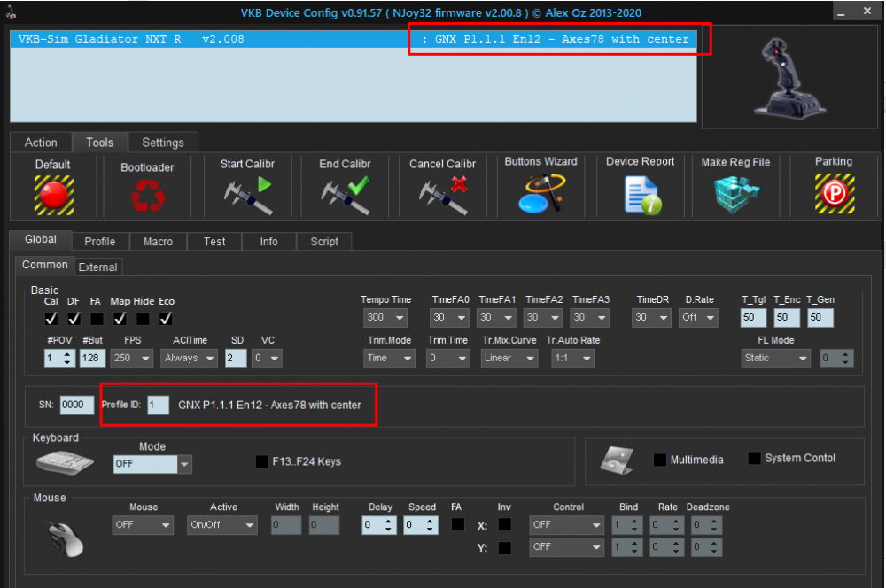Viewport: 886px width, 588px height.
Task: Click the End Calibr caliper icon
Action: [x=345, y=194]
